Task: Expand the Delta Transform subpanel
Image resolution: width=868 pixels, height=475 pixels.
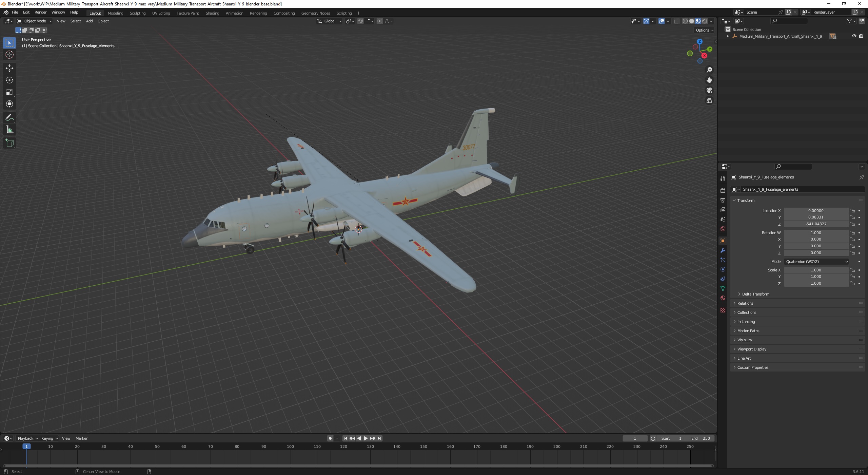Action: click(x=756, y=294)
